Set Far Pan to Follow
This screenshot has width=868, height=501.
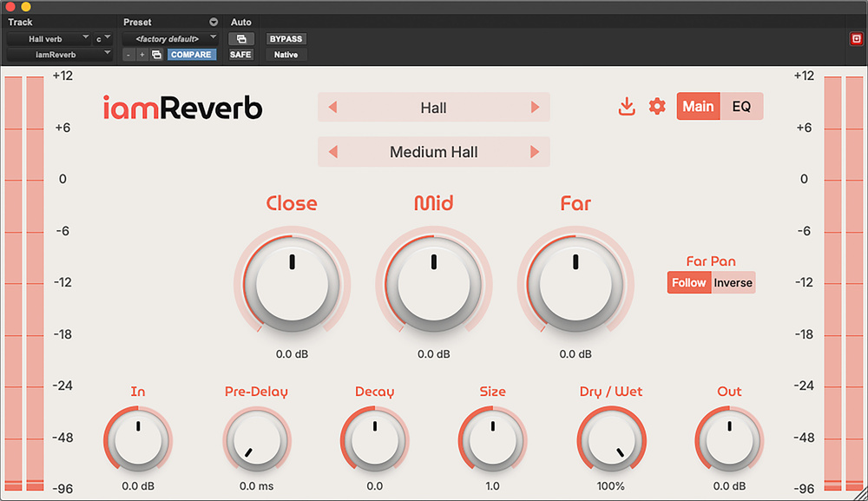[x=689, y=283]
